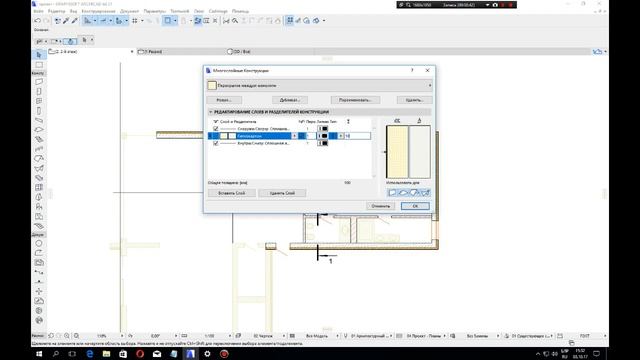The image size is (640, 360).
Task: Select the Wall tool in the toolbox
Action: point(39,82)
